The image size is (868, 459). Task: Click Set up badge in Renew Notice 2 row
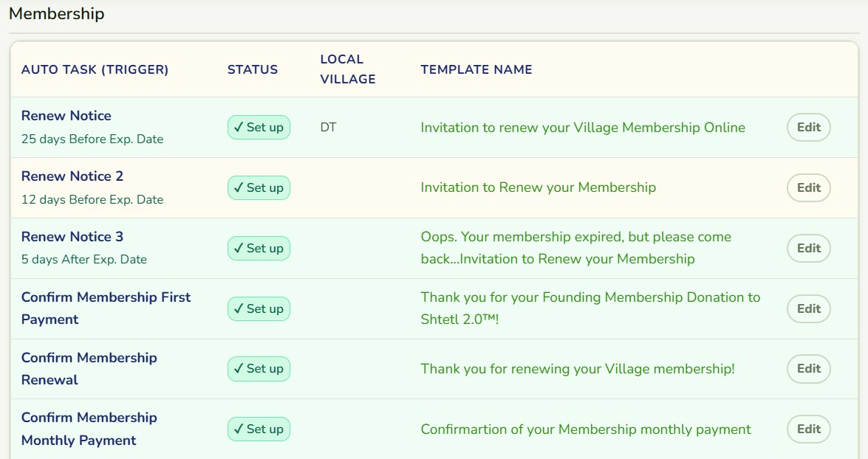(x=259, y=187)
